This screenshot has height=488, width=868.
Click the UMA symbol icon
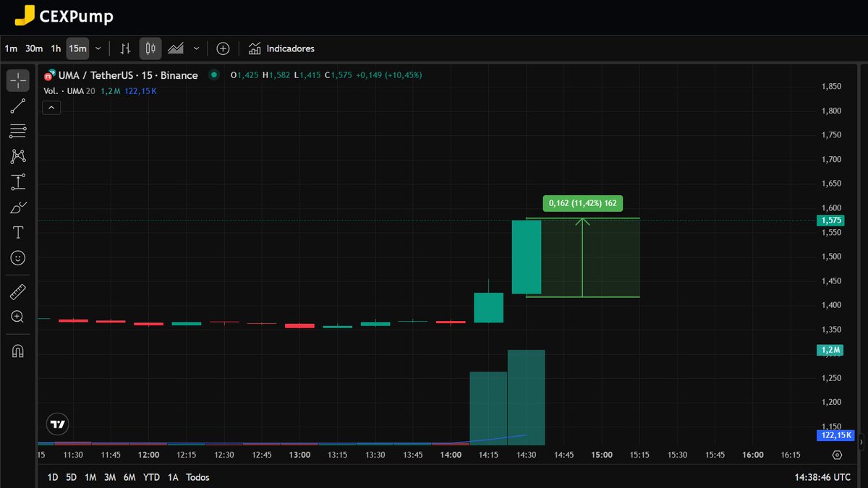(x=50, y=74)
